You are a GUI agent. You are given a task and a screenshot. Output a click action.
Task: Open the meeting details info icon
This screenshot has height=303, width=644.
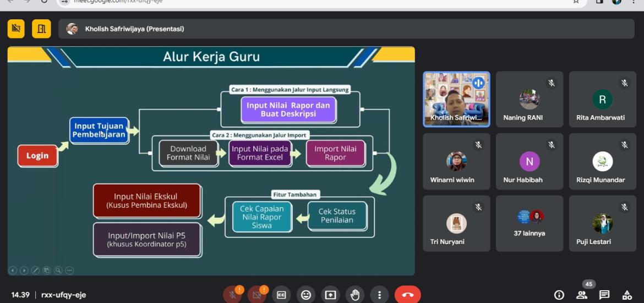pyautogui.click(x=559, y=295)
